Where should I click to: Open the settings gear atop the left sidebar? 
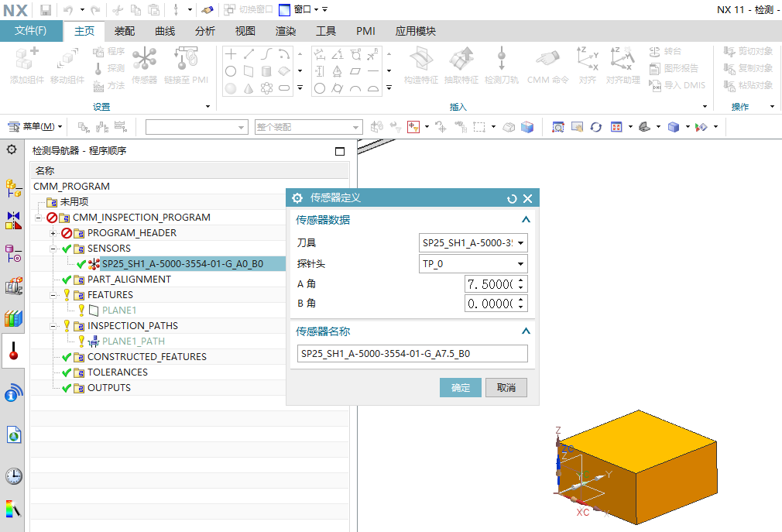pyautogui.click(x=12, y=149)
